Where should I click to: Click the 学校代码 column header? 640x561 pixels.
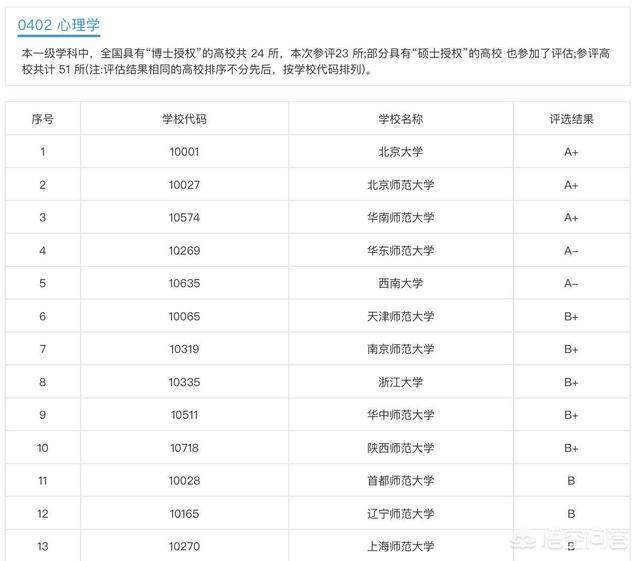184,119
